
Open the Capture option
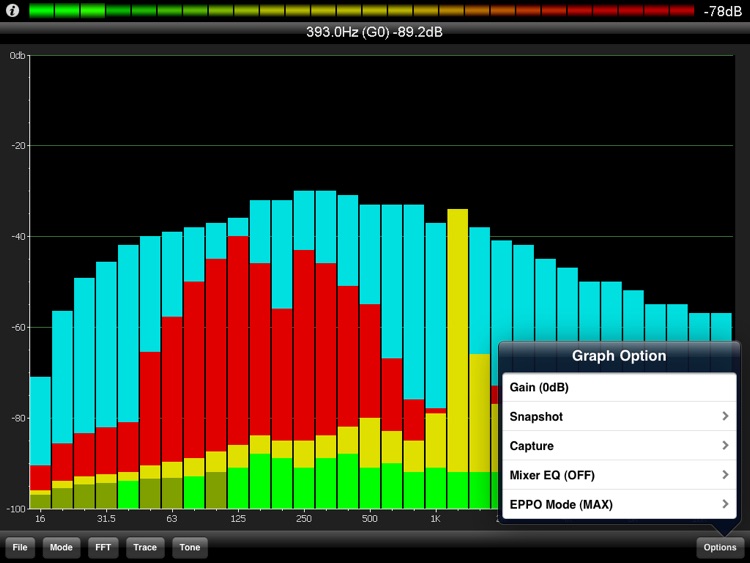[x=619, y=446]
